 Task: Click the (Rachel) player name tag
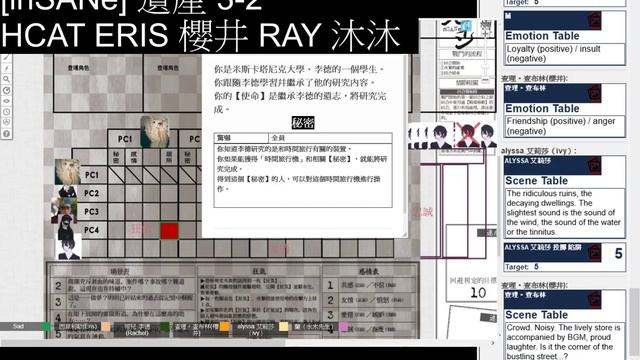(x=137, y=330)
